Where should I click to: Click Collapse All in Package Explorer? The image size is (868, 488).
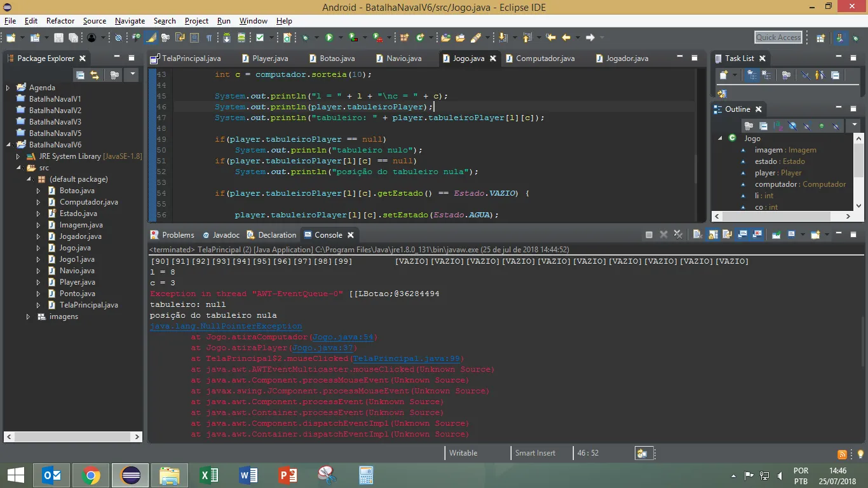point(80,75)
